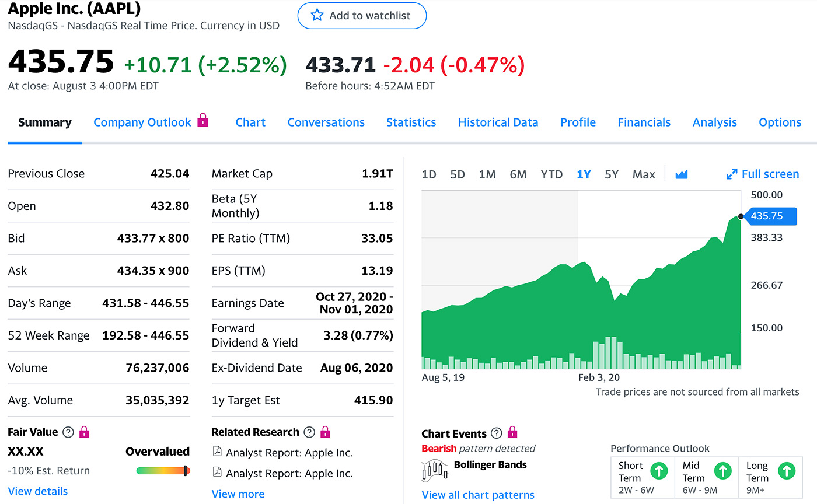Click the Short Term green up arrow
Image resolution: width=817 pixels, height=504 pixels.
pyautogui.click(x=658, y=471)
